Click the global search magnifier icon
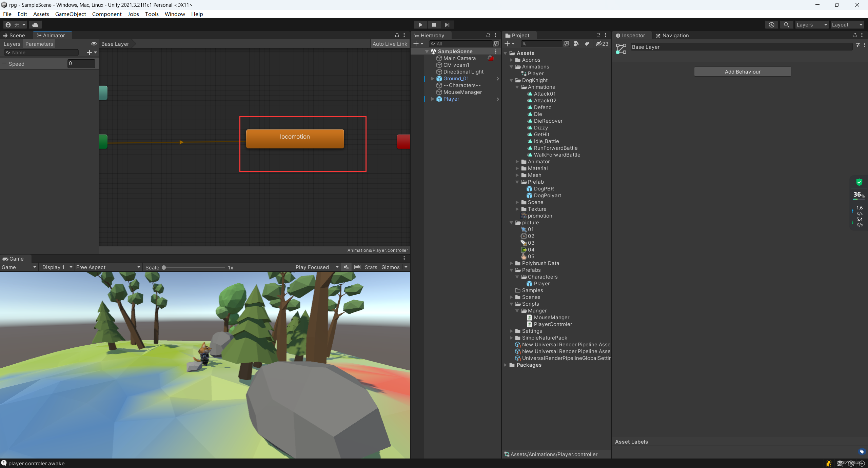This screenshot has width=868, height=468. tap(786, 25)
